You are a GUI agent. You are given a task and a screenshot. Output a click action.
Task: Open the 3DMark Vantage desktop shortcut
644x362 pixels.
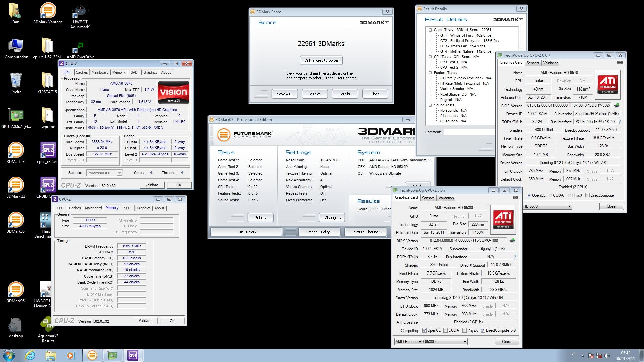click(48, 13)
